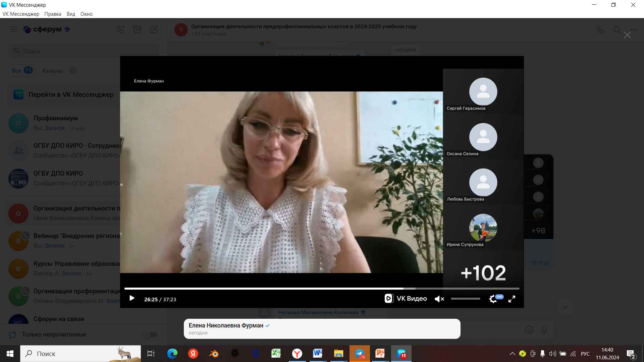Select participant Сергей Герасимов avatar
Screen dimensions: 644x362
(483, 92)
